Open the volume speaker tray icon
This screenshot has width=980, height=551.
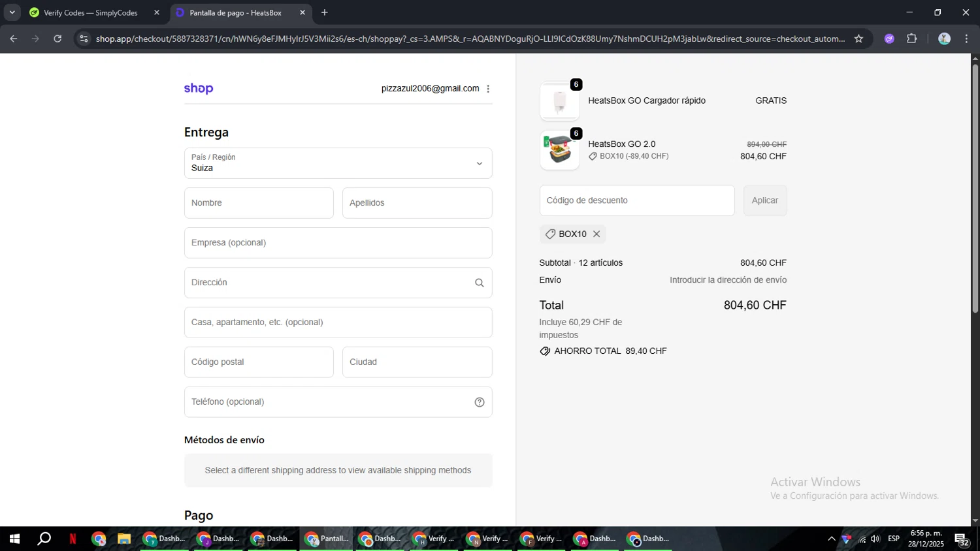tap(875, 539)
